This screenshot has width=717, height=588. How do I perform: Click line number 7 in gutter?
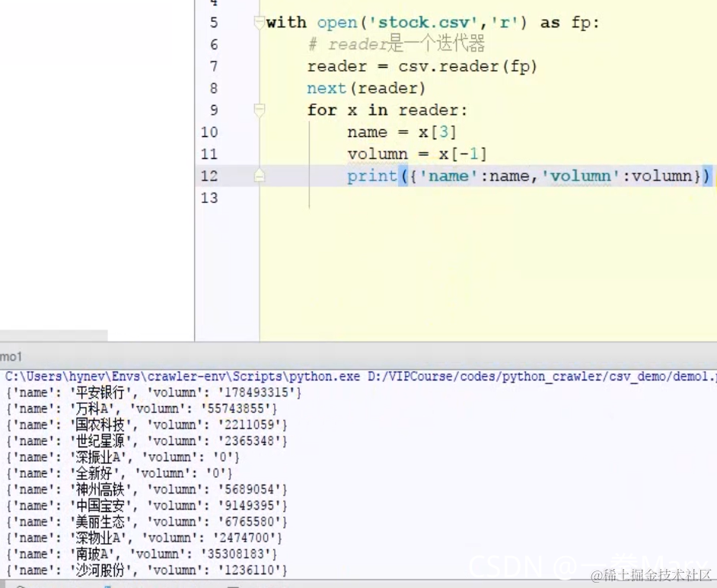(214, 66)
